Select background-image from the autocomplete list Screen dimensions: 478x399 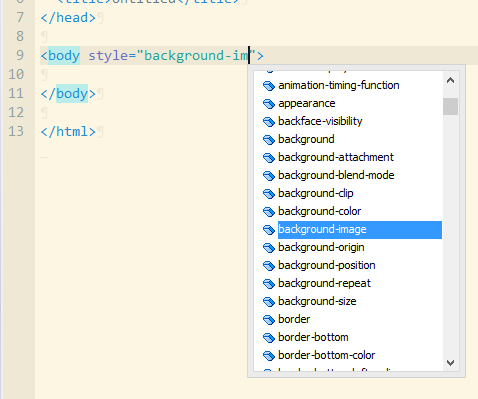[360, 230]
